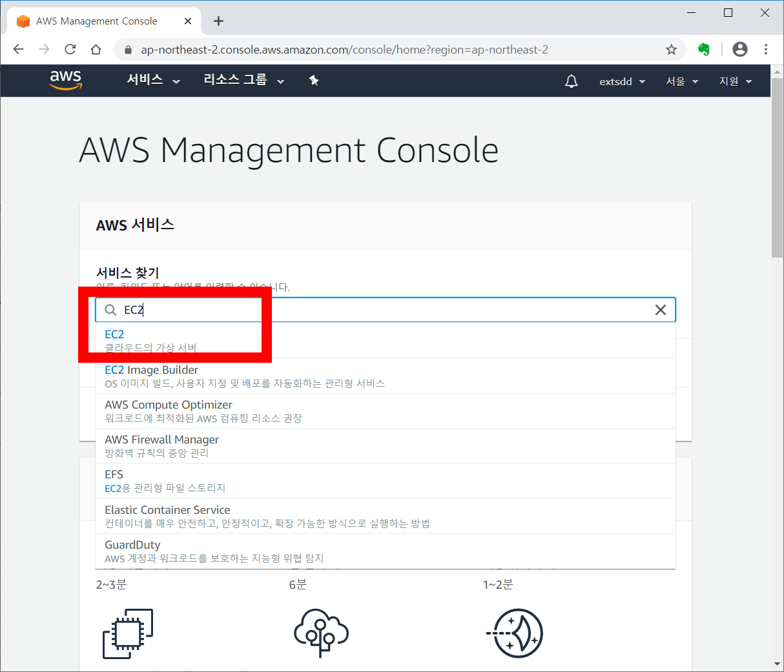Click the pushpin shortcut icon
Screen dimensions: 784x672
(x=314, y=81)
